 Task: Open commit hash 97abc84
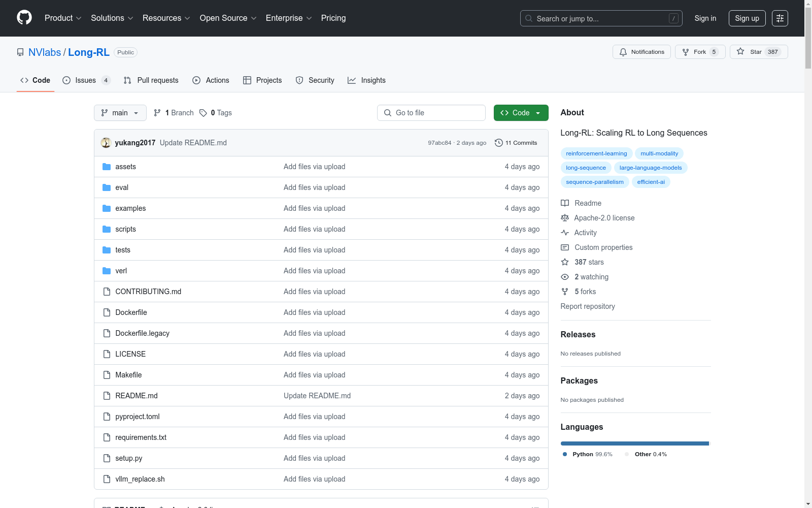439,143
